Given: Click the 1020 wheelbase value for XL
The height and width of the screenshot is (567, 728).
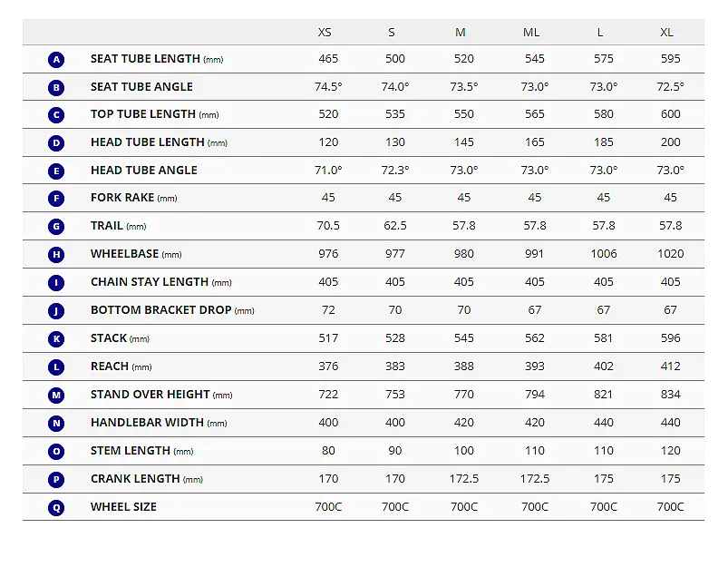Looking at the screenshot, I should [x=670, y=254].
